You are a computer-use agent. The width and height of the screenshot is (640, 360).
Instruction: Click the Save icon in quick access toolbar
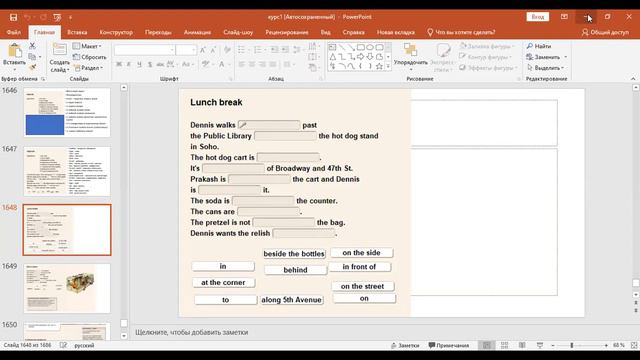point(13,17)
